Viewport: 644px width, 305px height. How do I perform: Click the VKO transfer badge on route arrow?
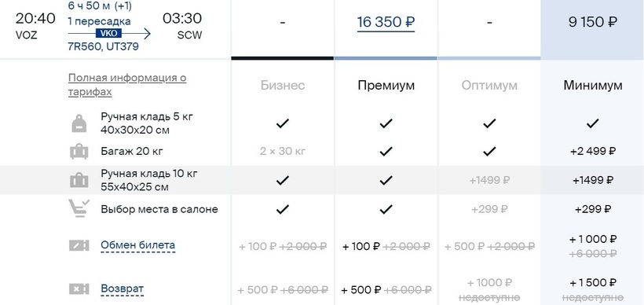pyautogui.click(x=108, y=34)
